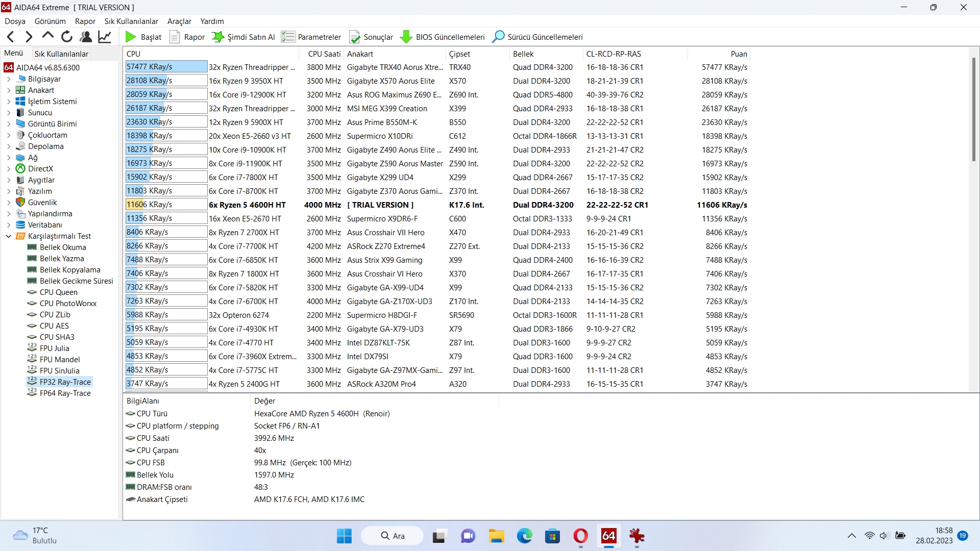The height and width of the screenshot is (551, 980).
Task: Select CPU ZLib benchmark icon
Action: [x=32, y=315]
